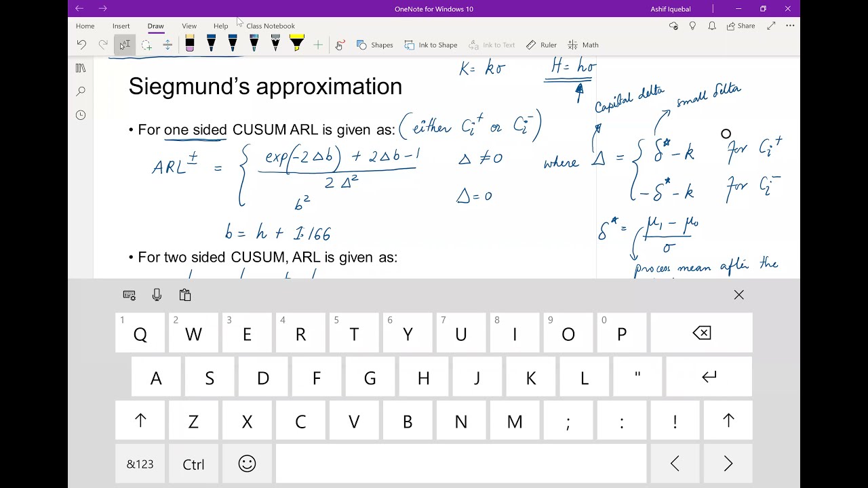The height and width of the screenshot is (488, 868).
Task: Select the yellow highlighter
Action: pyautogui.click(x=296, y=44)
